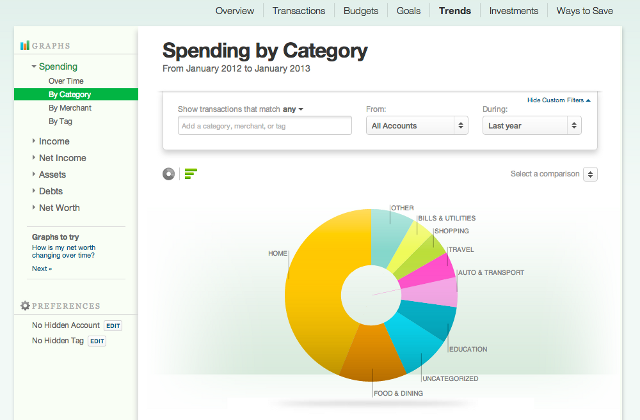The width and height of the screenshot is (640, 420).
Task: Open 'How is my net worth changing' link
Action: [63, 251]
